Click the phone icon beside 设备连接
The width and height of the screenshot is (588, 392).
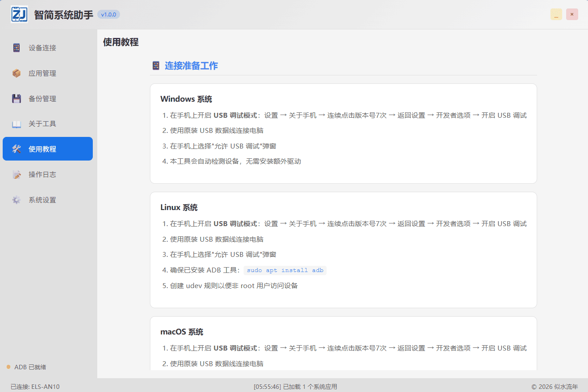(x=17, y=48)
